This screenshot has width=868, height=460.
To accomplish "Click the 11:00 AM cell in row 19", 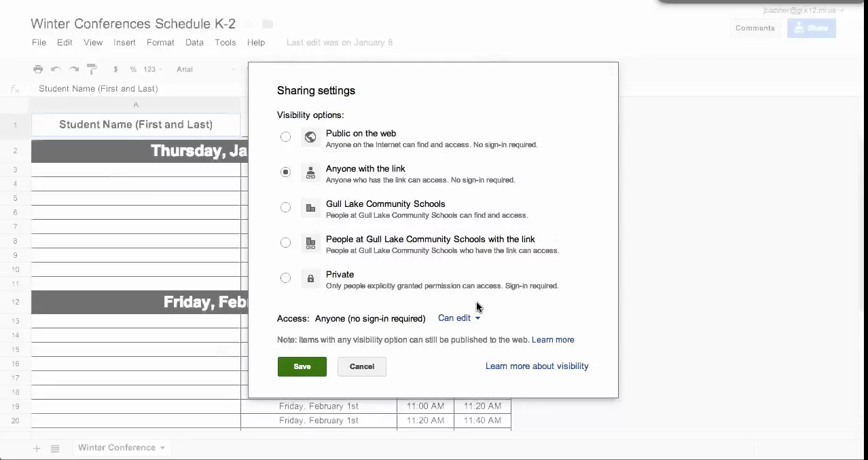I will [x=425, y=406].
